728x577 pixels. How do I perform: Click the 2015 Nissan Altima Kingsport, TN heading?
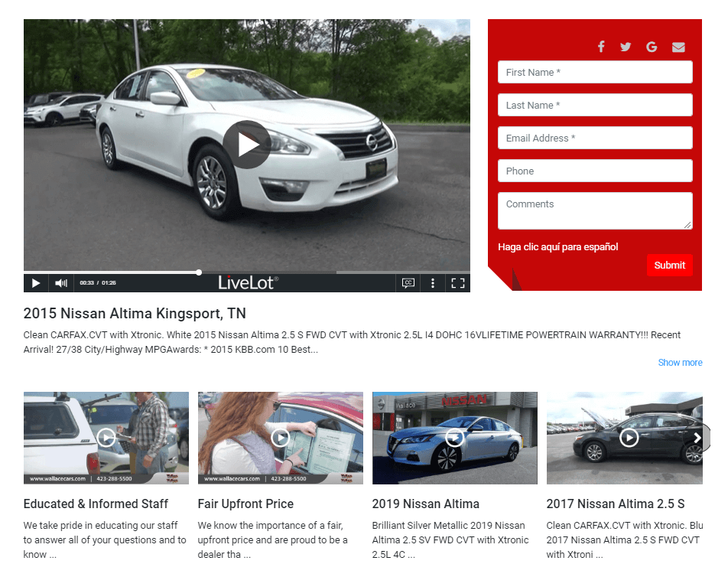pos(135,313)
